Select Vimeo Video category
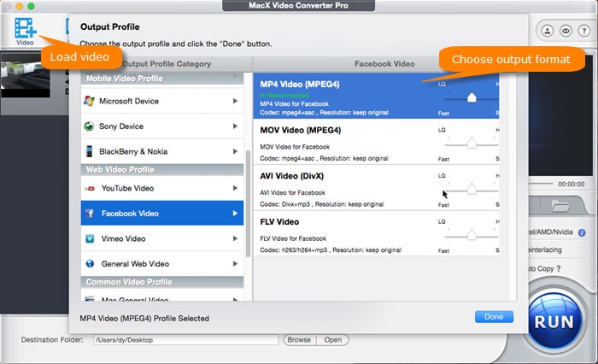 162,238
